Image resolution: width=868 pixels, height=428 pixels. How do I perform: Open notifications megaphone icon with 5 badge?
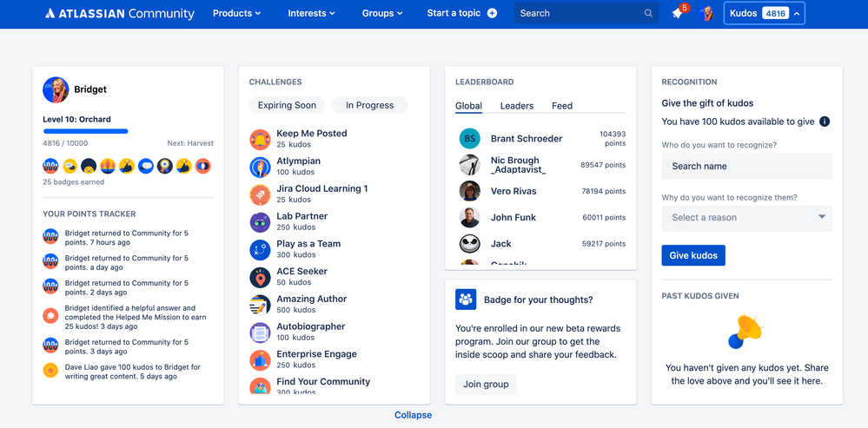point(679,12)
